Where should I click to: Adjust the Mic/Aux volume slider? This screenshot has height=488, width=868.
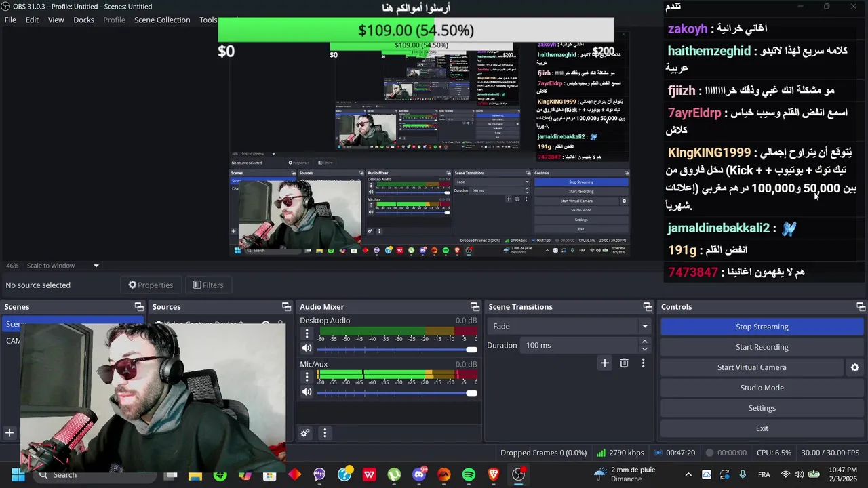point(397,392)
